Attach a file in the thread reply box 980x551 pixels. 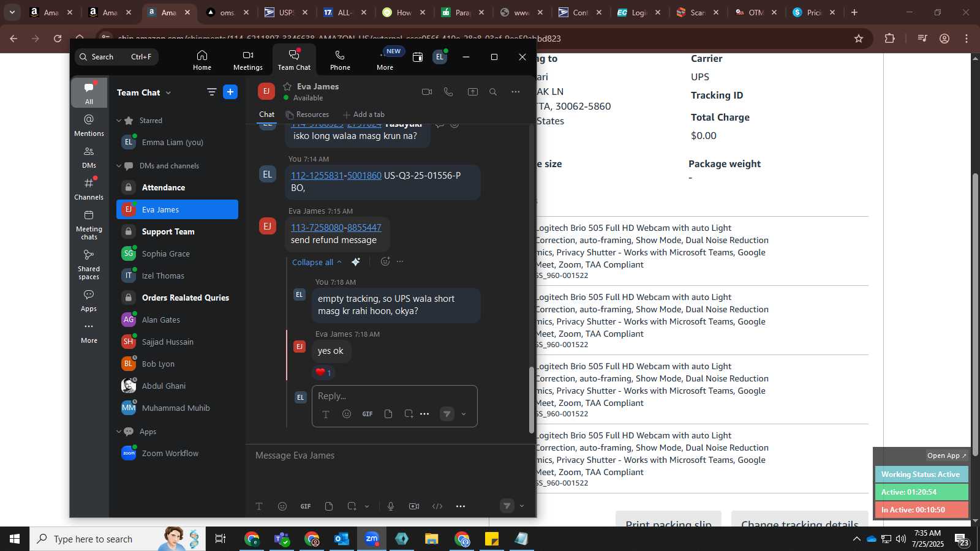tap(388, 414)
